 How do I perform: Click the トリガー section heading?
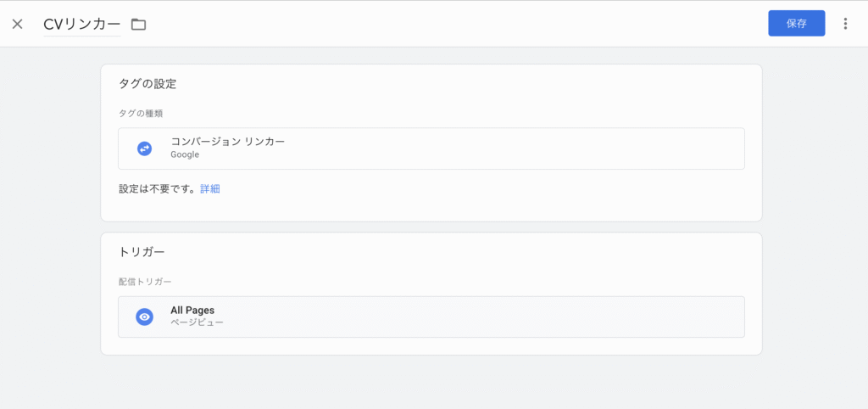click(x=142, y=252)
